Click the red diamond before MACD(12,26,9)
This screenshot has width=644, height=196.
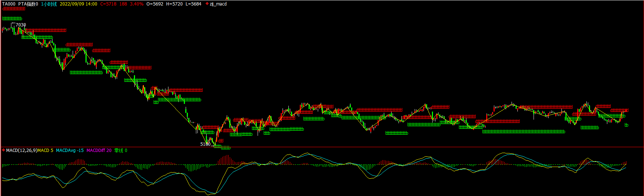click(4, 150)
